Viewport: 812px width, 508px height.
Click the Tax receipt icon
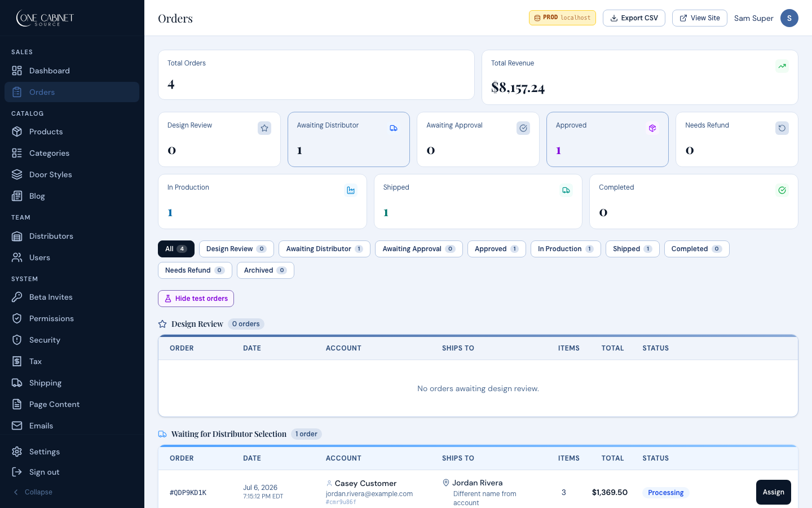[17, 361]
